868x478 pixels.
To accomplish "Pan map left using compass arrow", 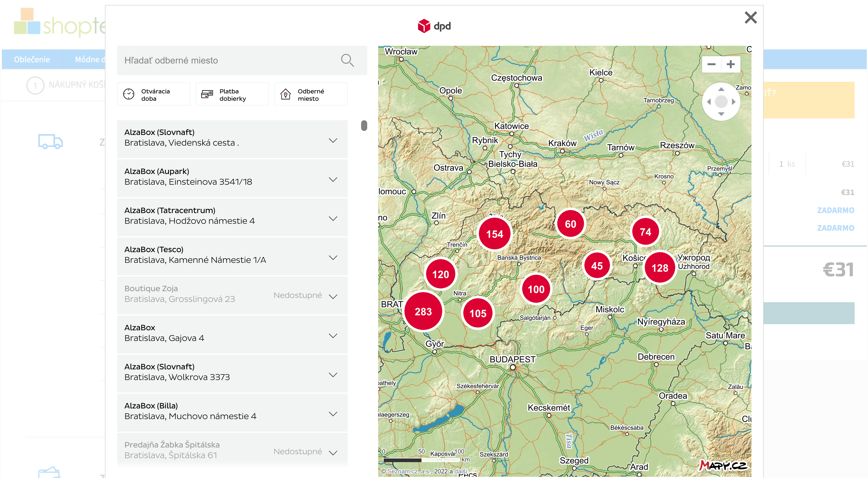I will [708, 102].
